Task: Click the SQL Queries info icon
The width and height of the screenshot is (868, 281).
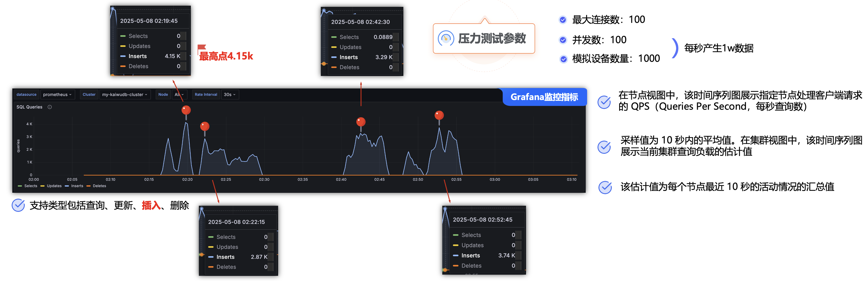Action: pyautogui.click(x=49, y=107)
